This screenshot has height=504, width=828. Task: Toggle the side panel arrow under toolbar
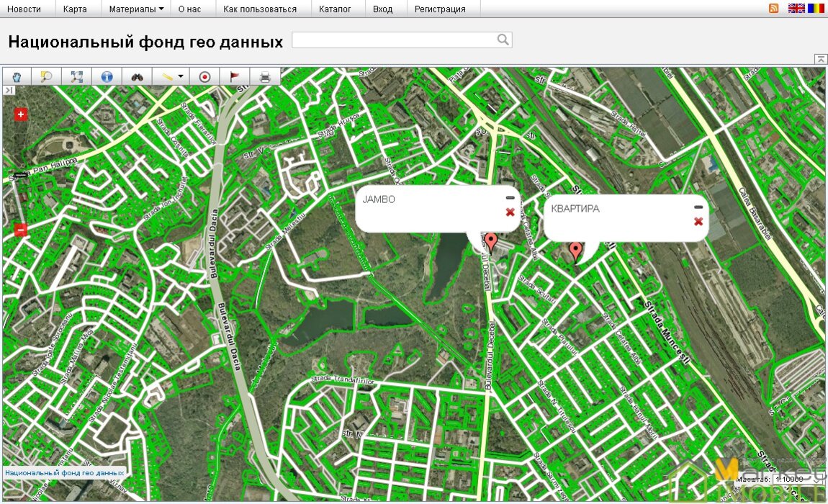tap(9, 91)
